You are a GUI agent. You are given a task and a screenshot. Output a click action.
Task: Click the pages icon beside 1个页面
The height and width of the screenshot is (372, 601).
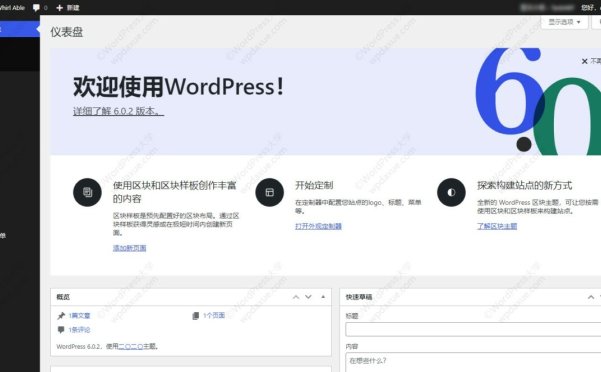point(195,316)
